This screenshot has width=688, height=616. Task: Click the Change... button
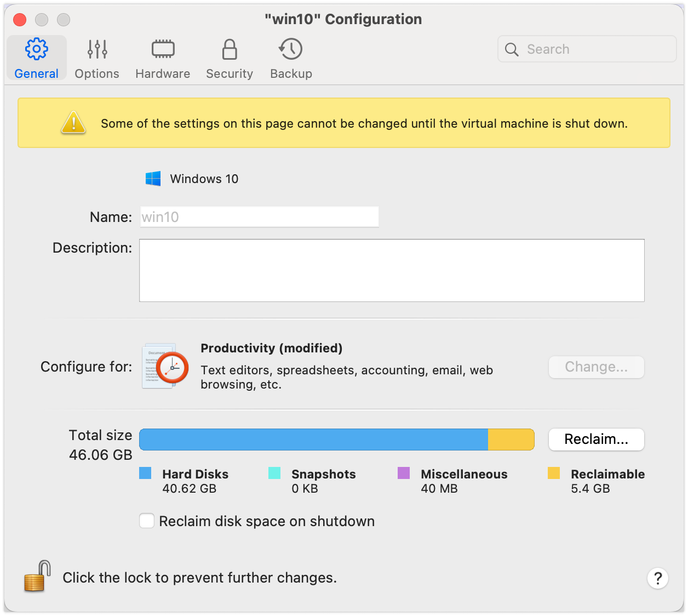click(x=596, y=367)
